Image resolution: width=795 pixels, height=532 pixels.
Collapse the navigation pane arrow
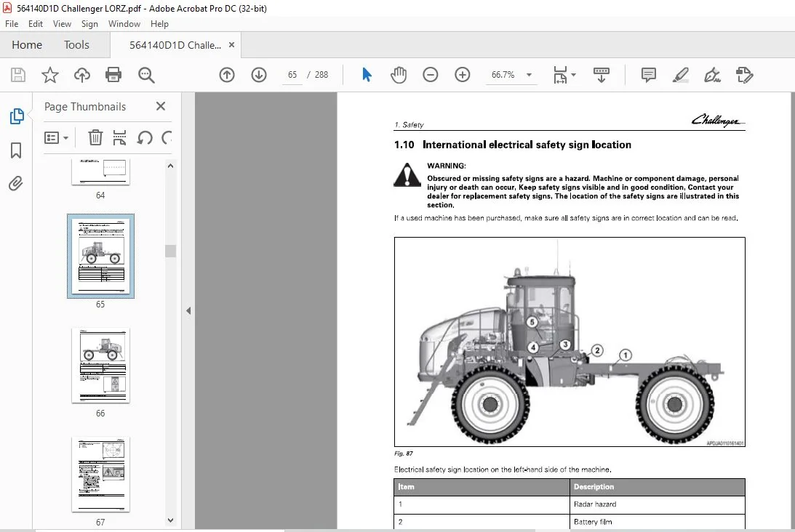point(188,310)
